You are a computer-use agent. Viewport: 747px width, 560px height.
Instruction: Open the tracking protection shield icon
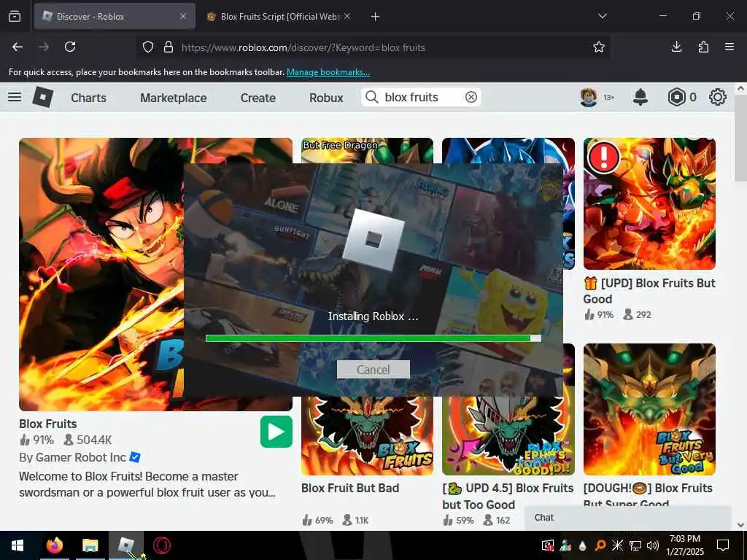148,47
